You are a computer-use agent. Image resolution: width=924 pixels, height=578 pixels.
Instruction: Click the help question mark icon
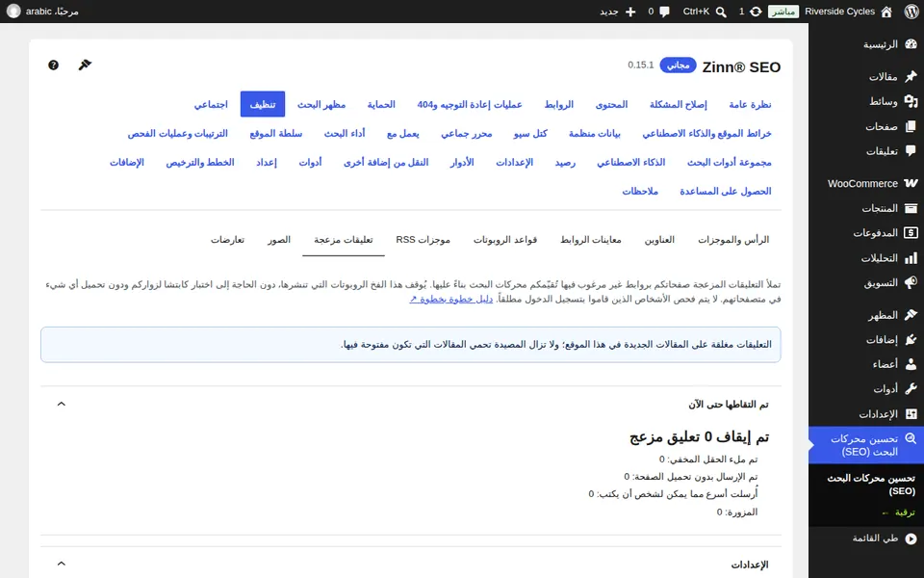point(53,65)
